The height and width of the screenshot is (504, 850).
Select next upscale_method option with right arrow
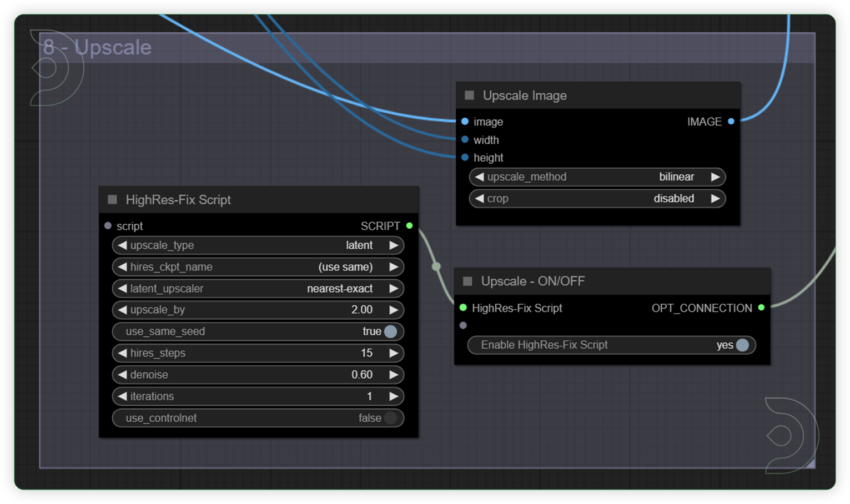click(x=716, y=177)
